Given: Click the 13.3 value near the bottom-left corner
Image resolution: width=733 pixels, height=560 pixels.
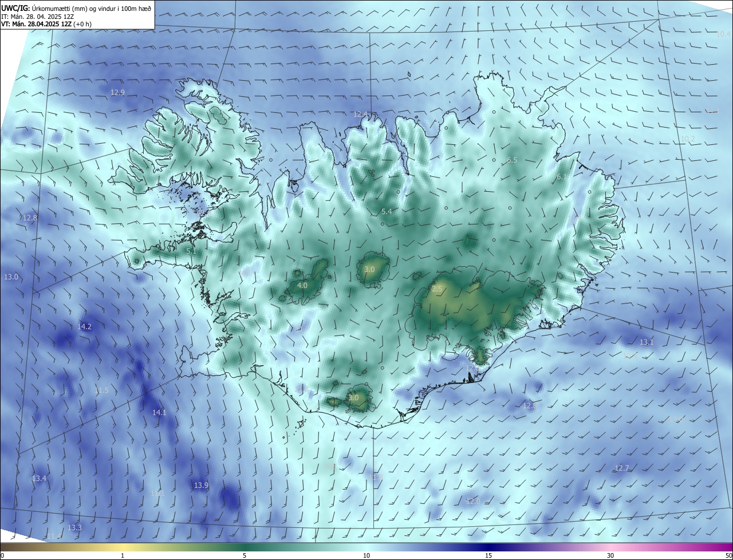Looking at the screenshot, I should point(74,527).
